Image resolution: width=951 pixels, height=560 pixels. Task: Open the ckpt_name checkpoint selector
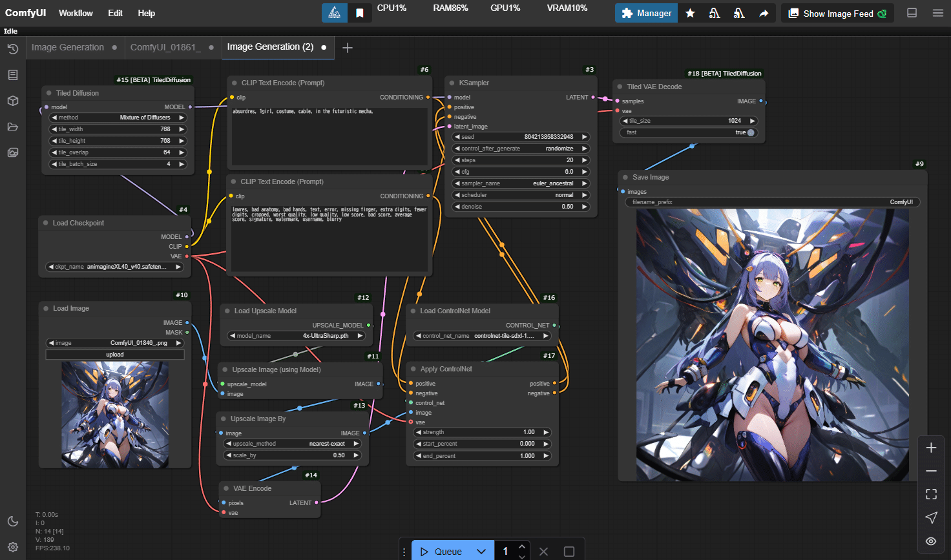(x=115, y=267)
